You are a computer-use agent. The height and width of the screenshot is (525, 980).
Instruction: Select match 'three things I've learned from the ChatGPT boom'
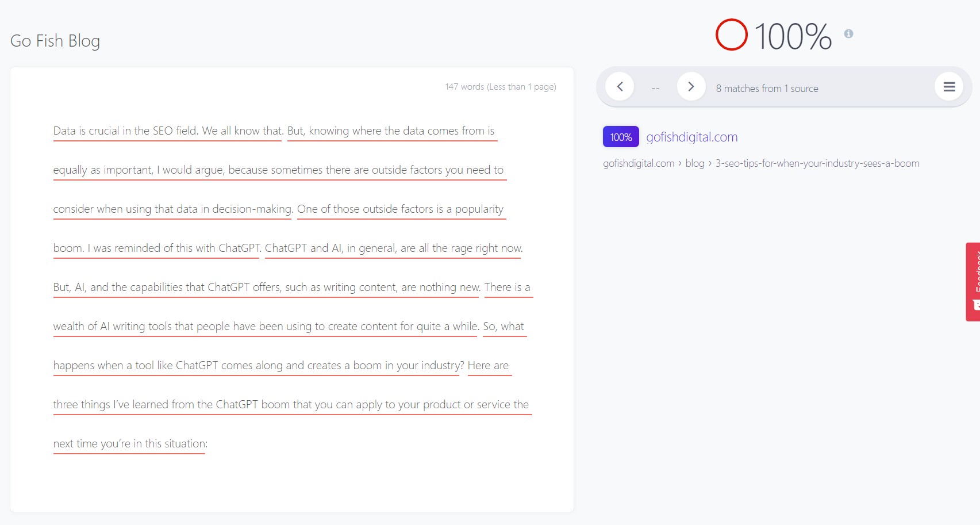point(171,405)
